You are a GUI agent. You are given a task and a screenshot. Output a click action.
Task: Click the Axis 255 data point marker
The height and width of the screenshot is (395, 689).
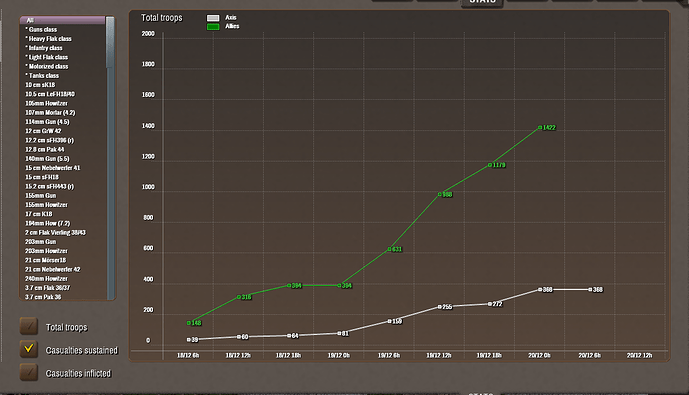click(439, 307)
